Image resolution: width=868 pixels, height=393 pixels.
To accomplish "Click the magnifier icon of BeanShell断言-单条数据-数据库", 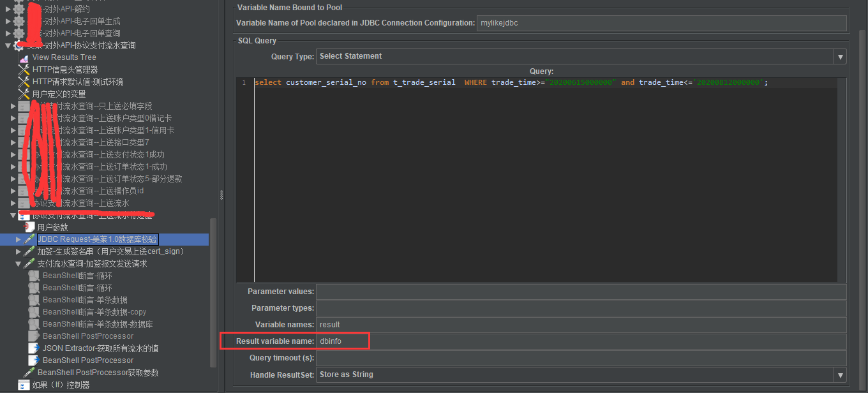I will [x=34, y=324].
